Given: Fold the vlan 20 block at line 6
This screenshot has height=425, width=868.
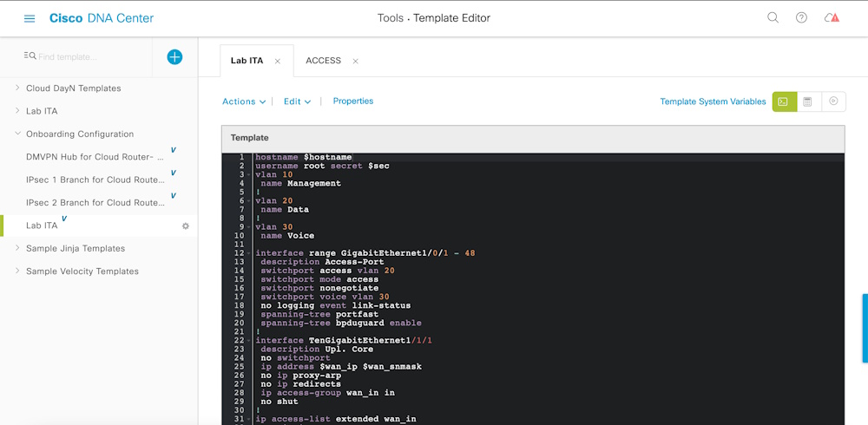Looking at the screenshot, I should pyautogui.click(x=250, y=201).
